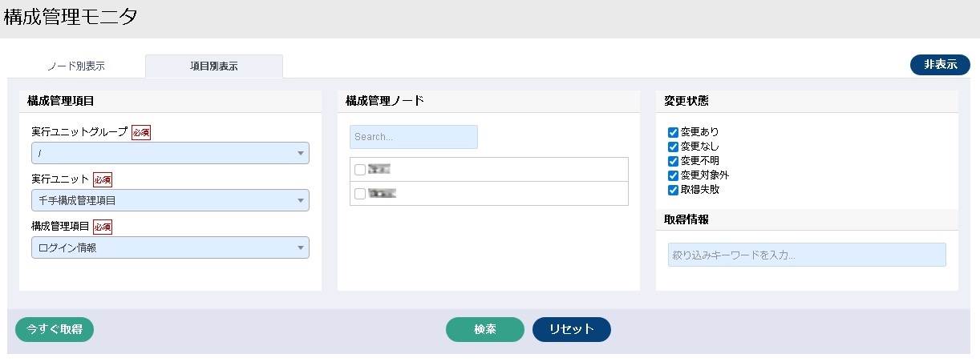Open the 実行ユニット dropdown showing 千手構成管理項目
This screenshot has width=980, height=362.
[170, 200]
